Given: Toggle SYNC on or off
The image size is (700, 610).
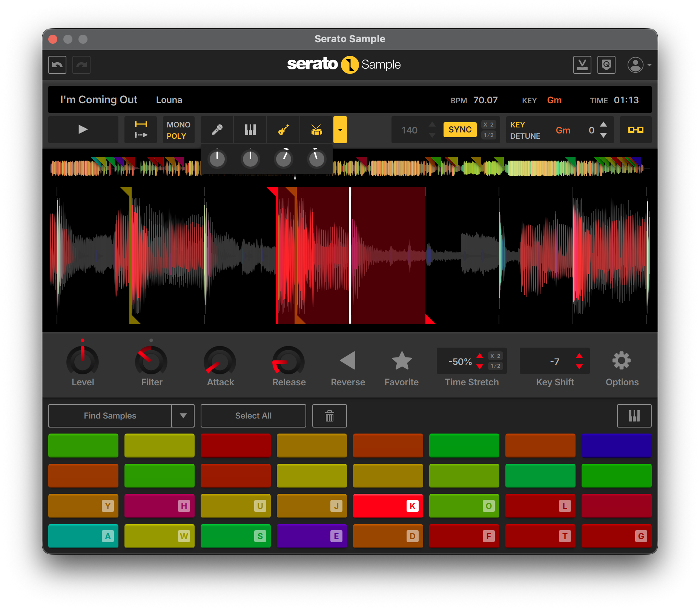Looking at the screenshot, I should pos(460,129).
